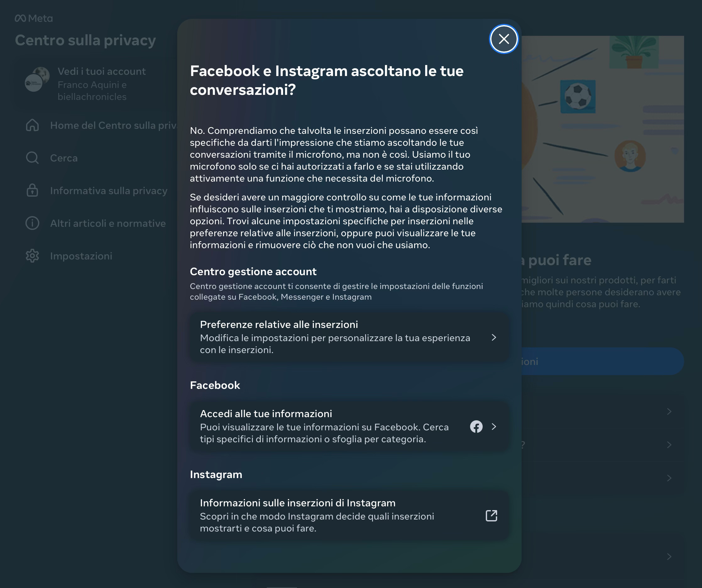Click the padlock icon for privacy policy
This screenshot has width=702, height=588.
click(32, 190)
